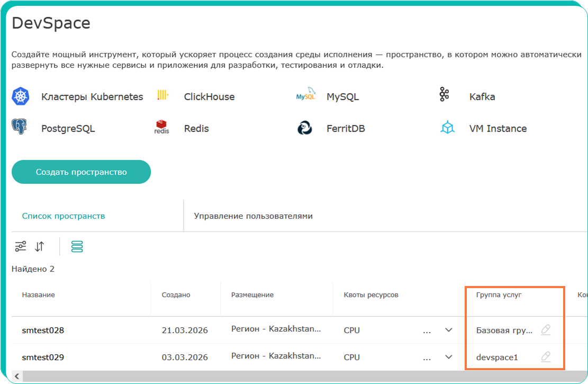The image size is (588, 384).
Task: Open Управление пользователями tab
Action: click(x=253, y=216)
